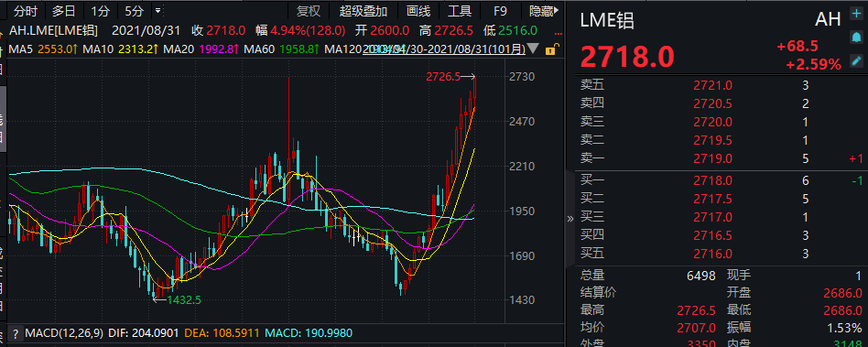Click the +68.5 price change value
868x347 pixels.
797,46
